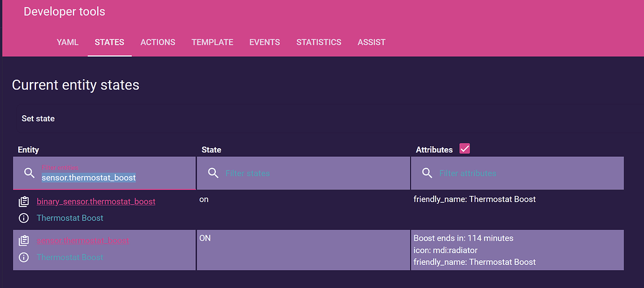Click the entity filter search icon
644x288 pixels.
29,173
